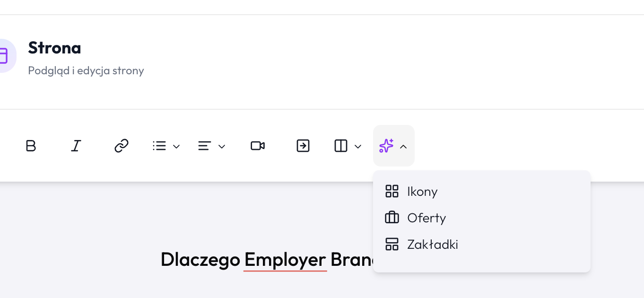This screenshot has height=298, width=644.
Task: Expand the list style dropdown chevron
Action: point(177,147)
